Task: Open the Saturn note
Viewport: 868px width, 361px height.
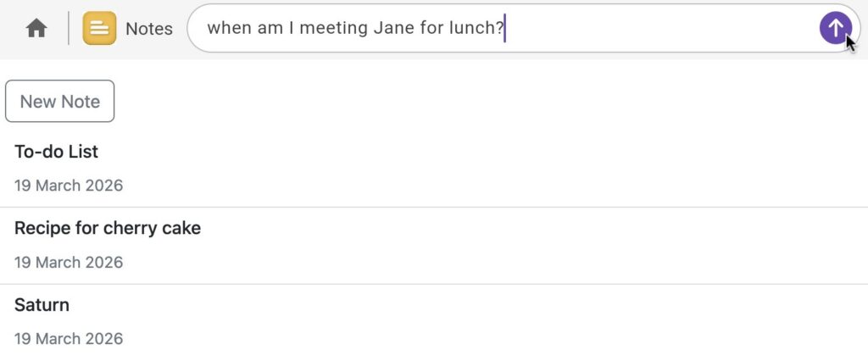Action: coord(42,305)
